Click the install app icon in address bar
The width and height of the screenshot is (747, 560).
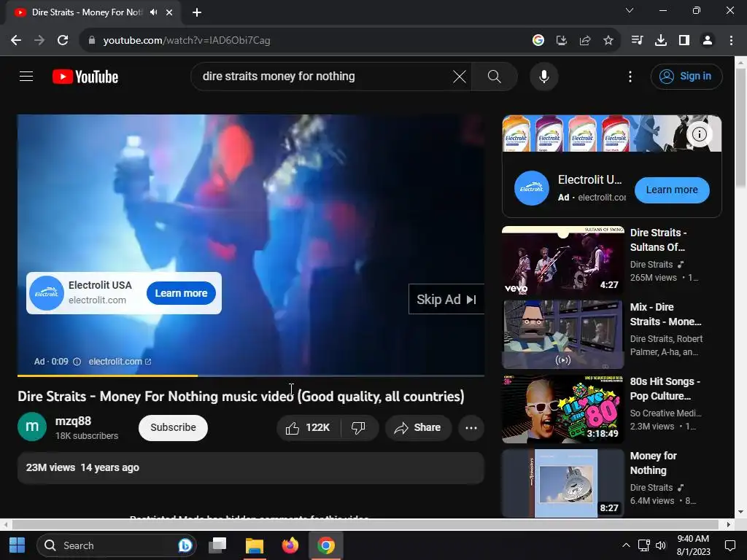click(562, 41)
